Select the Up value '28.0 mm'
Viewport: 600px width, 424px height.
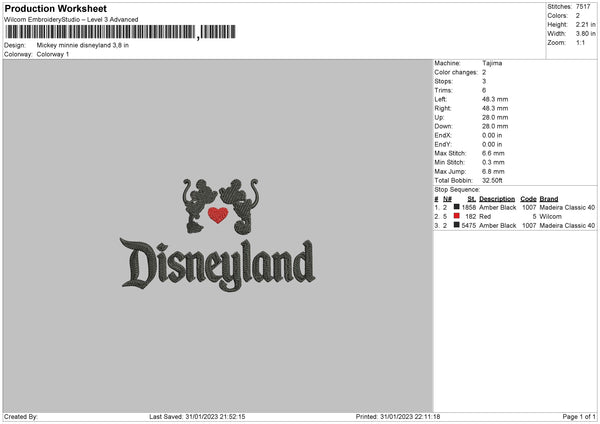coord(495,117)
